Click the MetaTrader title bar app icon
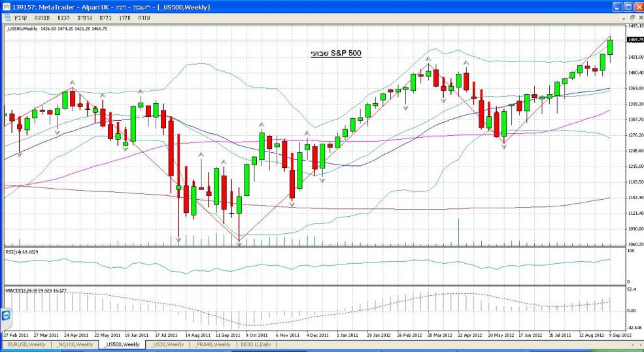Image resolution: width=644 pixels, height=352 pixels. (x=7, y=6)
